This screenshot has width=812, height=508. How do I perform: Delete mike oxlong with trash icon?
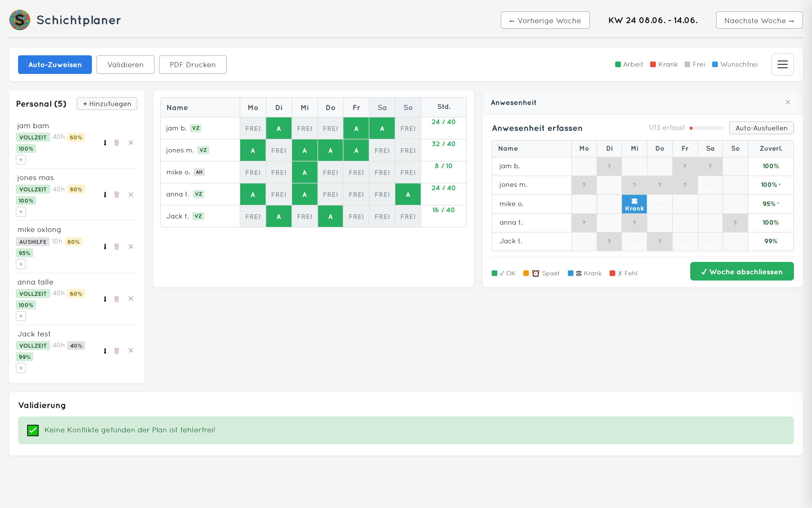(116, 247)
